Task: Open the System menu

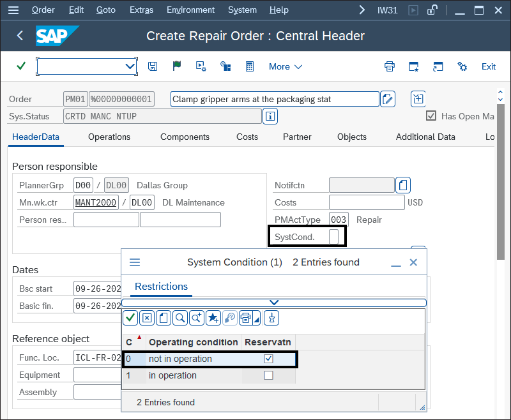Action: pos(243,10)
